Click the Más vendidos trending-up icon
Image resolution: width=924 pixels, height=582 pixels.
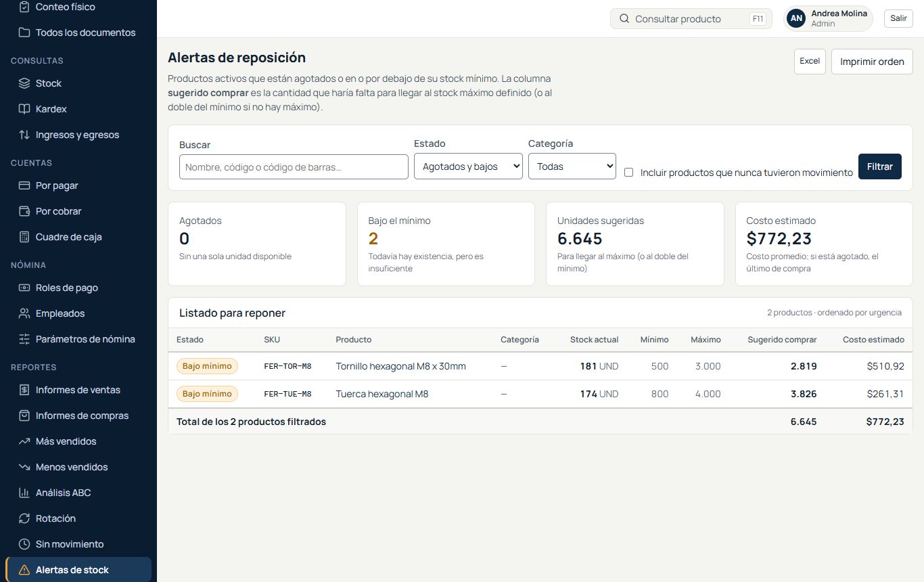[24, 441]
